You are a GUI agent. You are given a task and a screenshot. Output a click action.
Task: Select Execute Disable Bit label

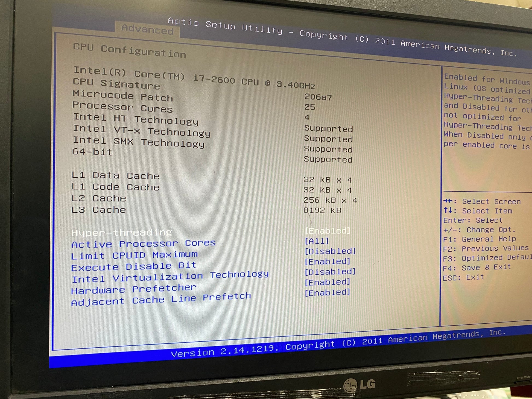[134, 266]
